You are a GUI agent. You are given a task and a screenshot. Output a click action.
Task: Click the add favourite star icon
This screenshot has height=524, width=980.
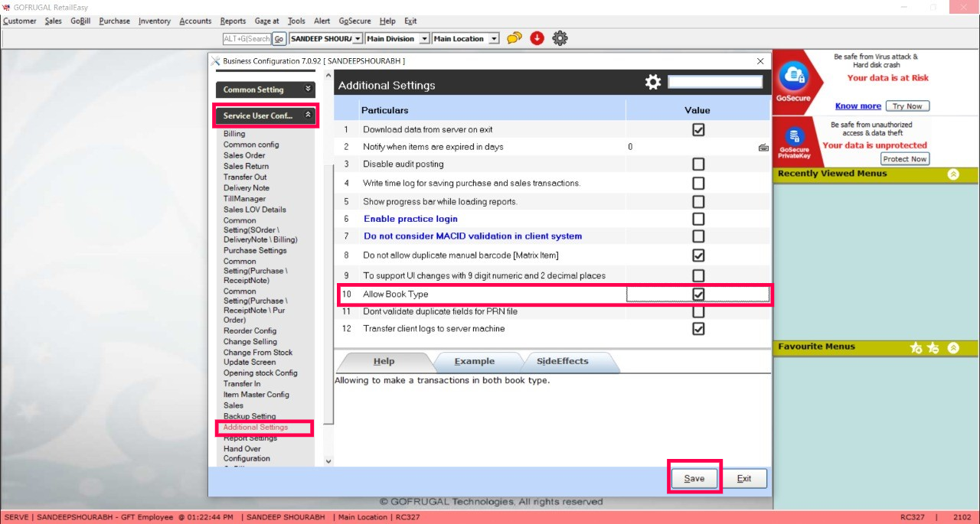(916, 348)
